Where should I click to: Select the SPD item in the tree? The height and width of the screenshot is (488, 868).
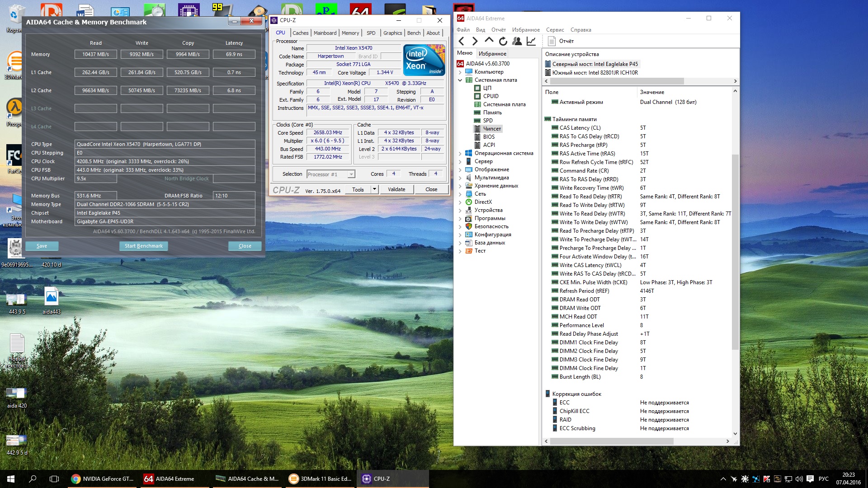[x=488, y=121]
